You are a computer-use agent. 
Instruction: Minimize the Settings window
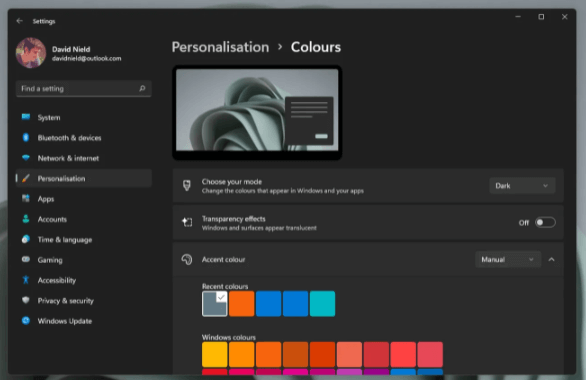[x=518, y=17]
